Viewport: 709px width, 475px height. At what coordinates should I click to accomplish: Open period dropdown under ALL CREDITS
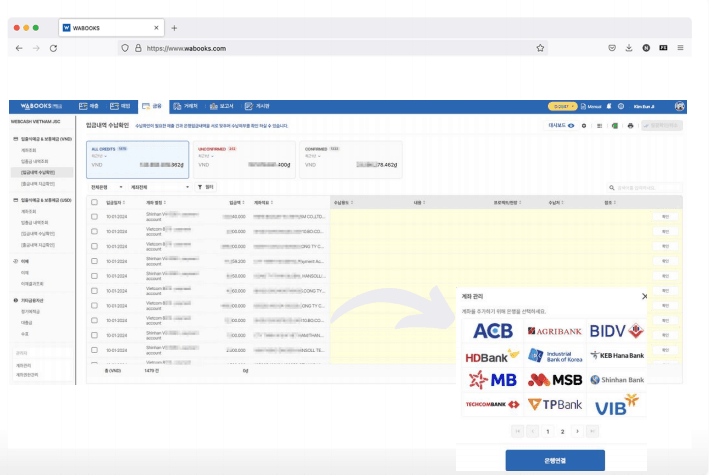(x=99, y=156)
